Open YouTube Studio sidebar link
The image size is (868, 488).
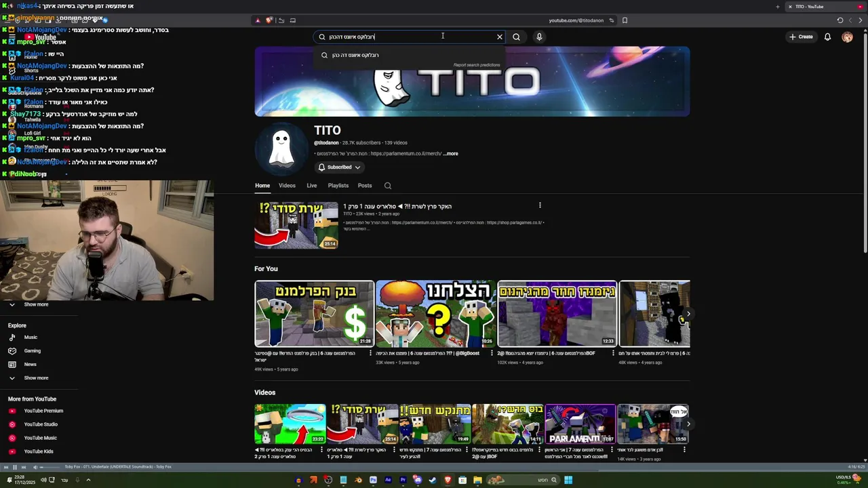(41, 424)
